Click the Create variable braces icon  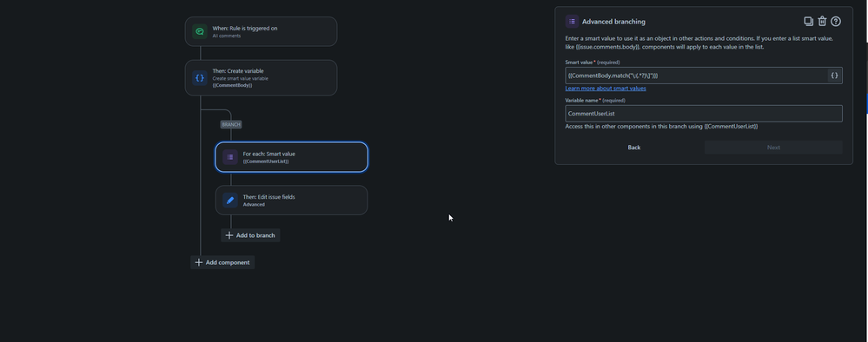[200, 78]
